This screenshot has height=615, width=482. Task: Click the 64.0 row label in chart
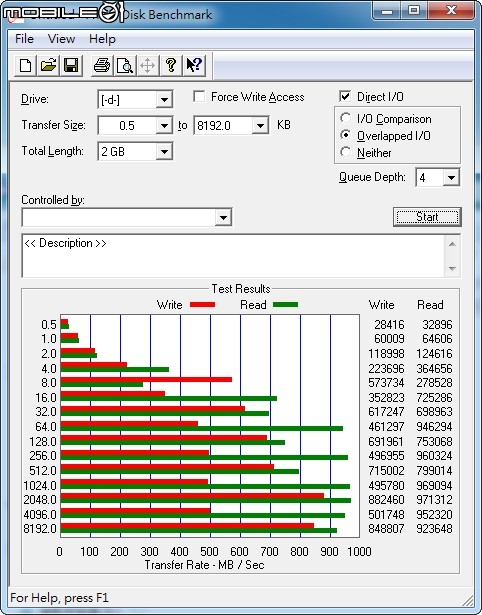tap(46, 426)
